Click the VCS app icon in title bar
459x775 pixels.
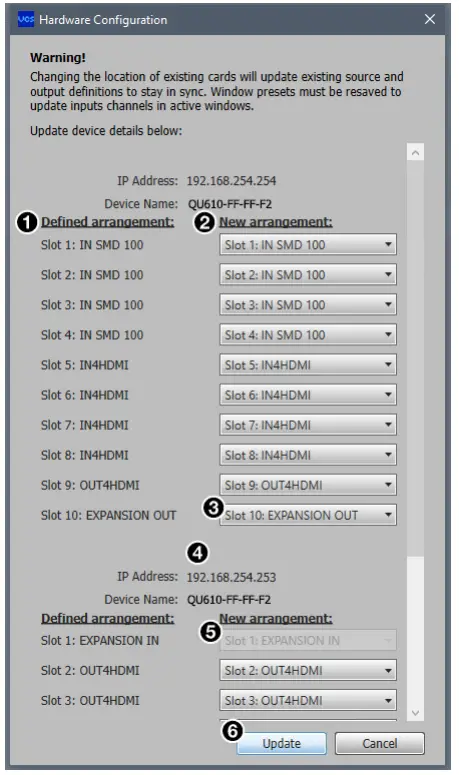click(26, 19)
